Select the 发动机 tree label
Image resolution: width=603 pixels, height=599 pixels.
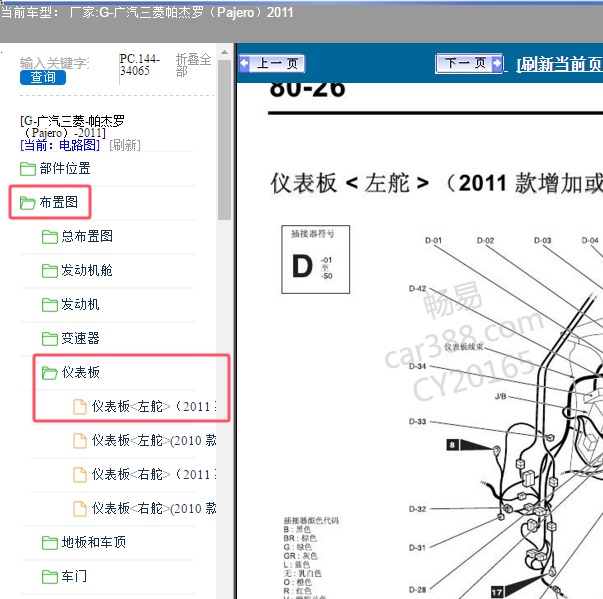pos(80,304)
